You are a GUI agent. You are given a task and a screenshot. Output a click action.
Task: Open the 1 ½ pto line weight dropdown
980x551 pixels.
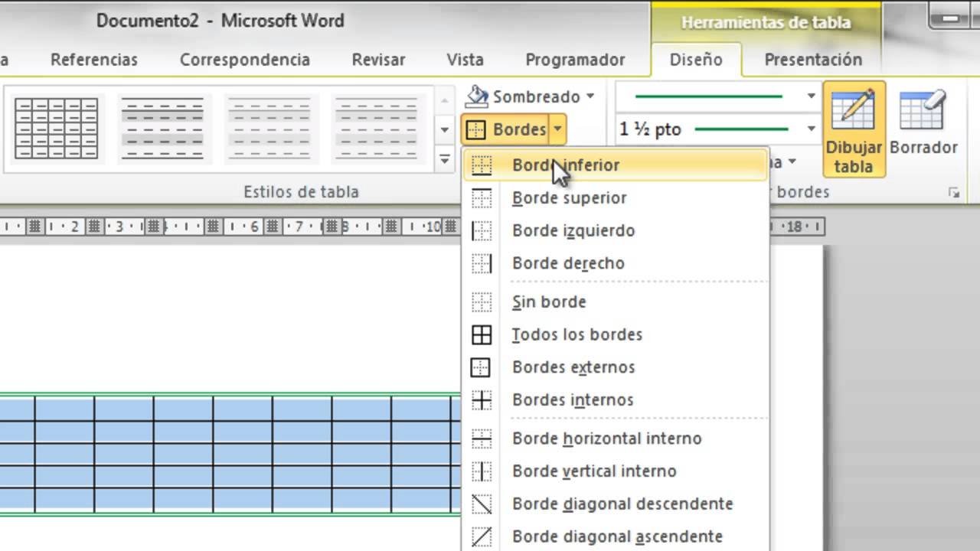click(x=811, y=129)
